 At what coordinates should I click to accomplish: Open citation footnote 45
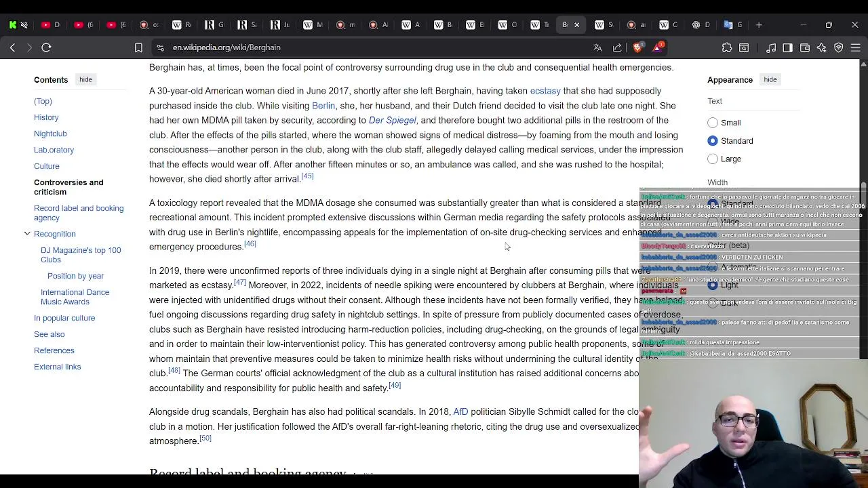pyautogui.click(x=307, y=176)
